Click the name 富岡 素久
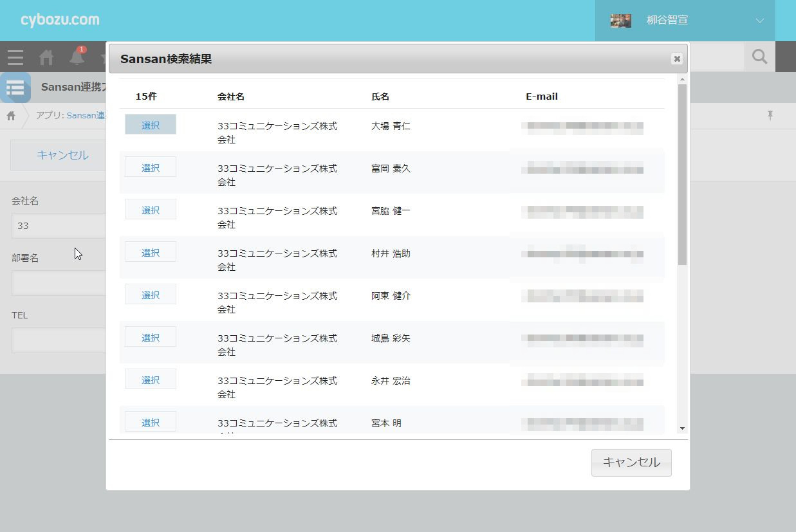 point(391,169)
